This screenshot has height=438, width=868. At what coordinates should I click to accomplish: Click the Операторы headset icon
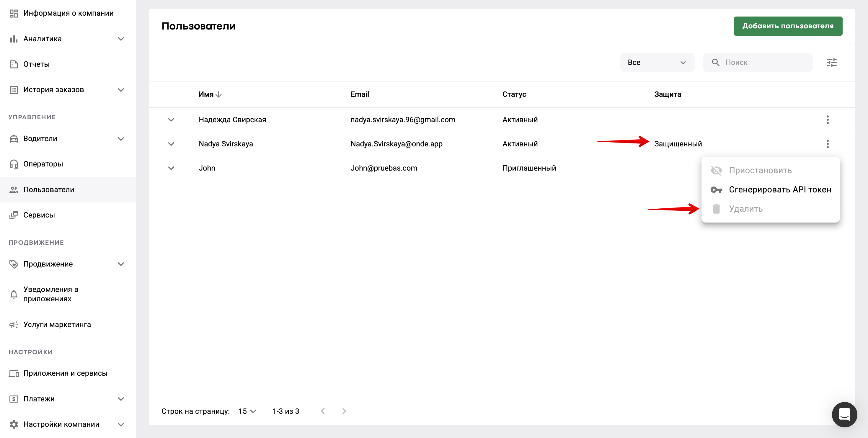(x=14, y=164)
